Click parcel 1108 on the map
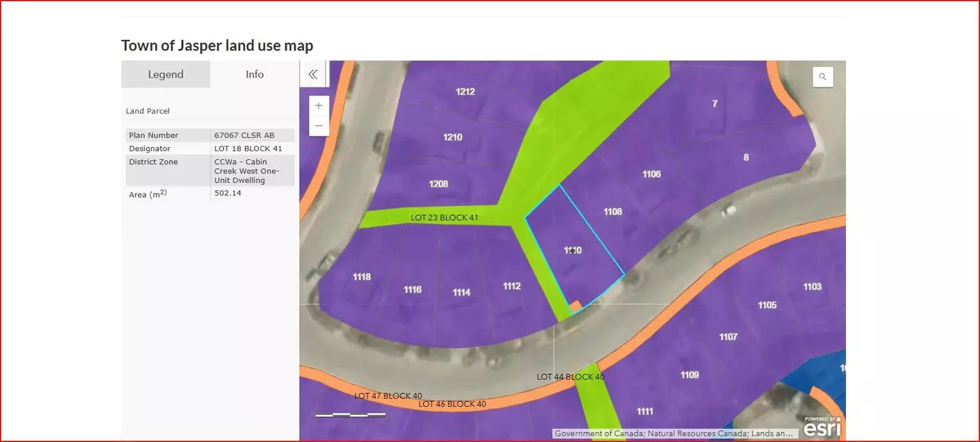 point(612,212)
